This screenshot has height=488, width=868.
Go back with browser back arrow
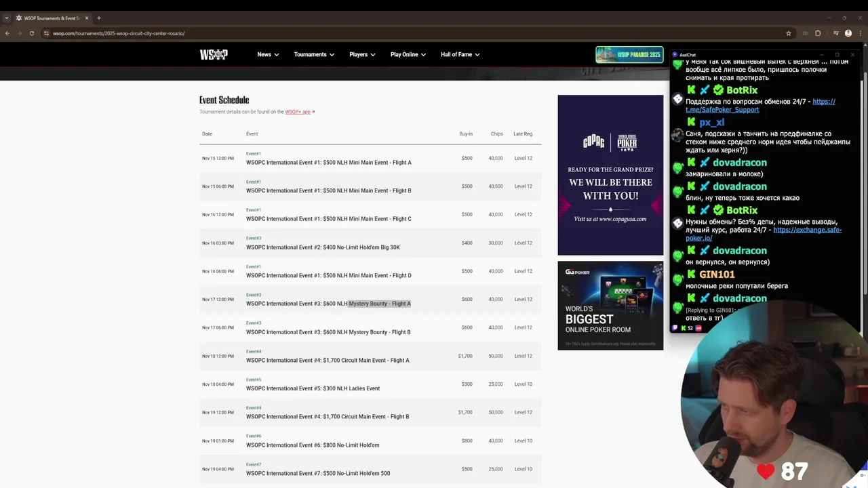tap(7, 33)
